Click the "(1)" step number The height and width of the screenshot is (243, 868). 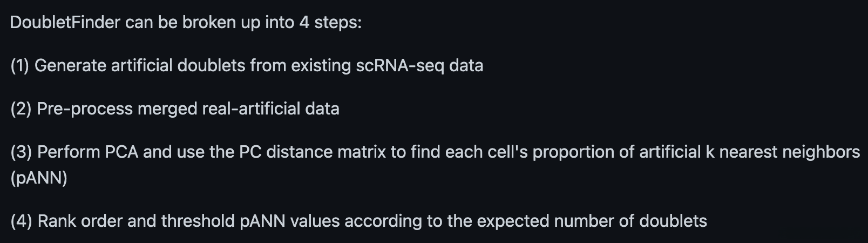click(20, 66)
